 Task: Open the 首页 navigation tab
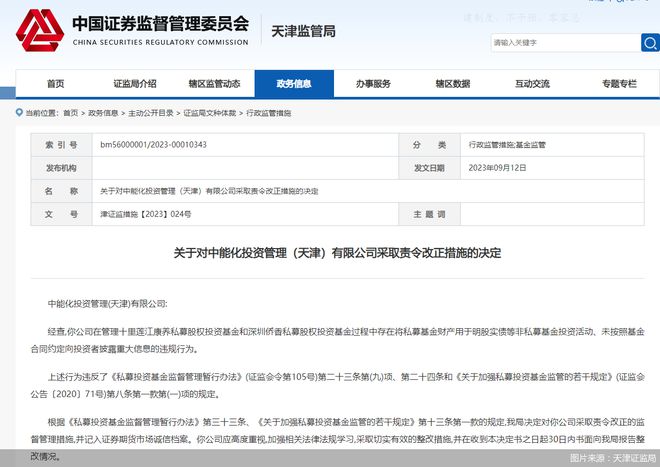pos(56,84)
